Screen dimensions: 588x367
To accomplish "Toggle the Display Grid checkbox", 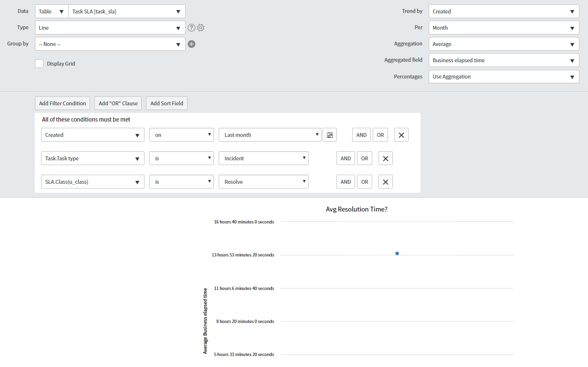I will coord(39,64).
